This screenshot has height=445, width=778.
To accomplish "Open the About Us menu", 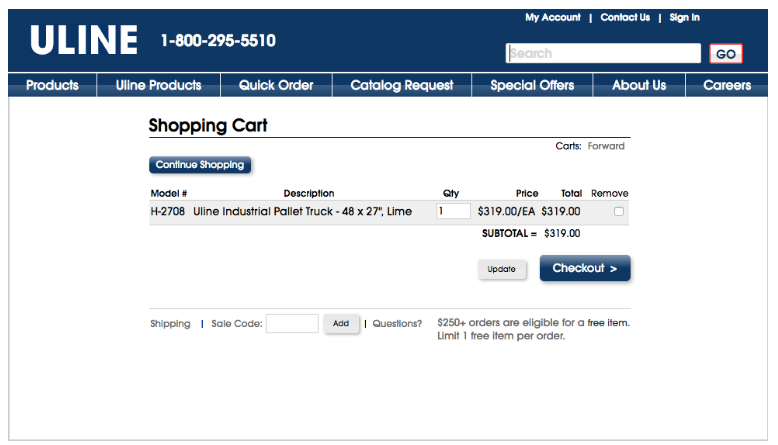I will tap(639, 85).
